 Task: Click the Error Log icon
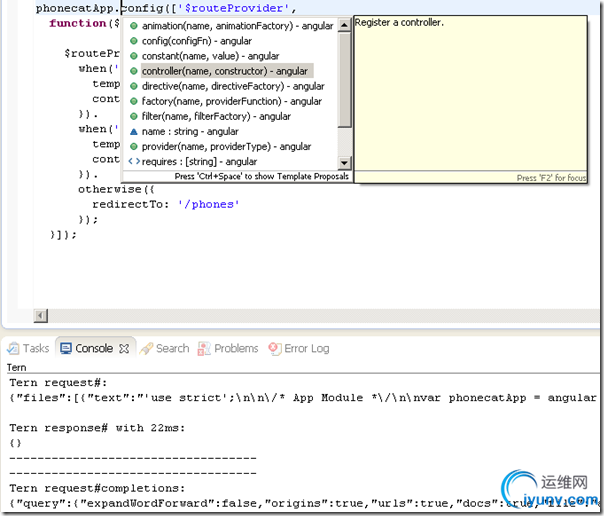coord(275,348)
